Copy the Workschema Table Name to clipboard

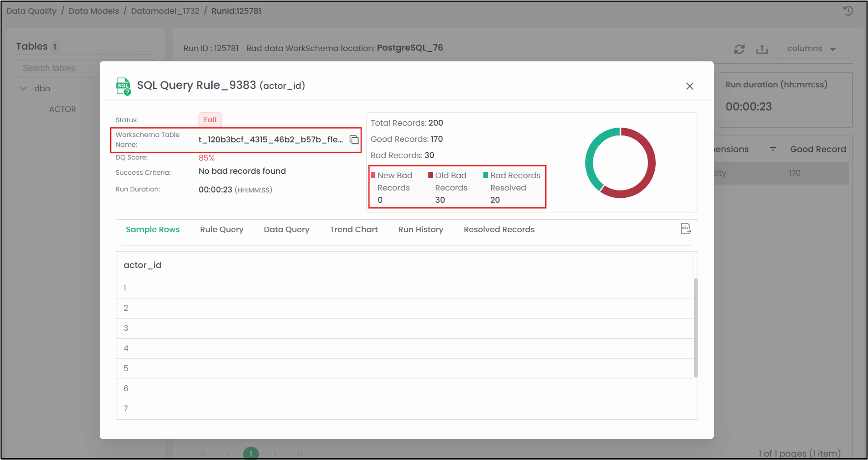point(354,140)
